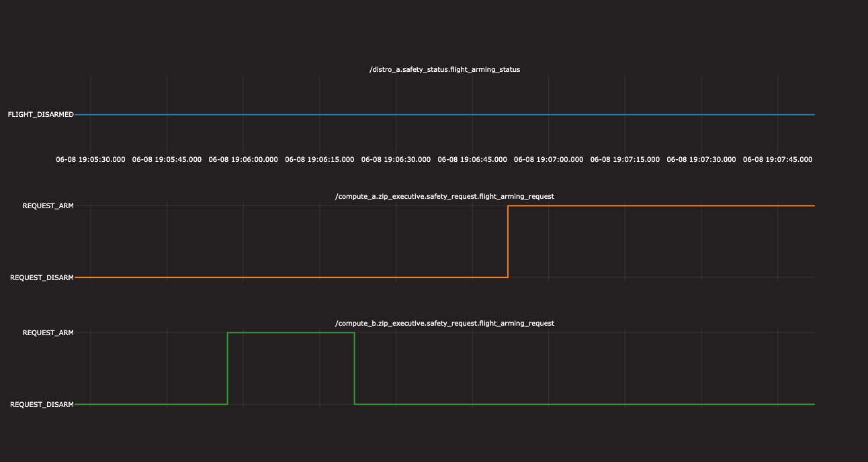Click REQUEST_DISARM label on compute_b chart
The height and width of the screenshot is (462, 868).
(x=42, y=404)
